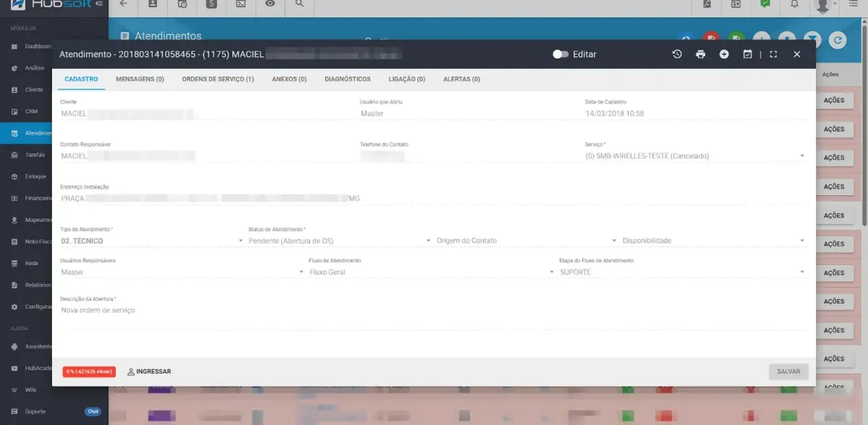Open the Estoque module in sidebar
Image resolution: width=868 pixels, height=425 pixels.
29,176
